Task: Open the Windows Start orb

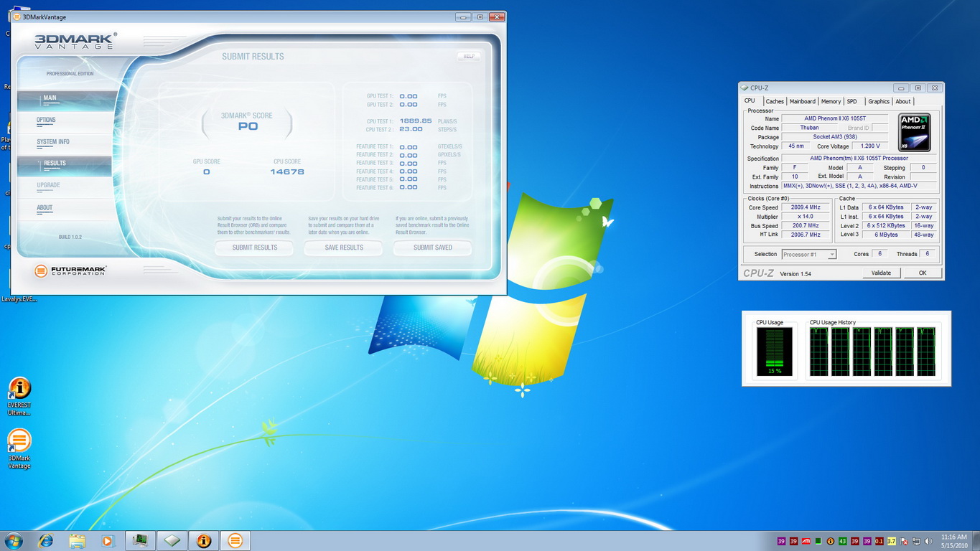Action: tap(14, 540)
